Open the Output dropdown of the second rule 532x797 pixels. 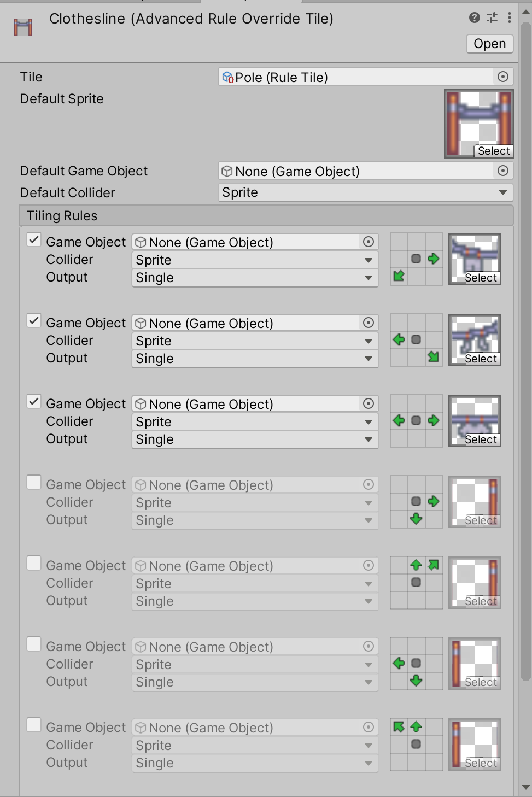(x=255, y=359)
